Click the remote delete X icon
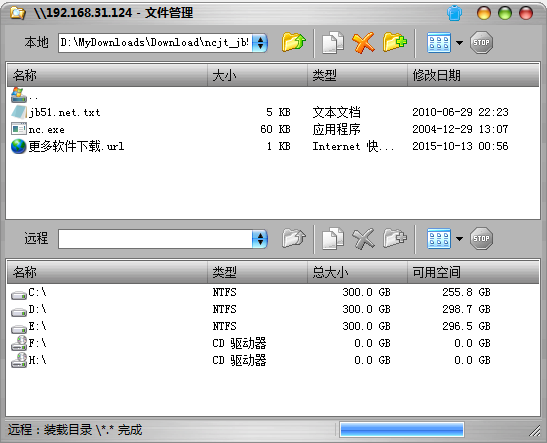This screenshot has height=443, width=547. pos(363,239)
